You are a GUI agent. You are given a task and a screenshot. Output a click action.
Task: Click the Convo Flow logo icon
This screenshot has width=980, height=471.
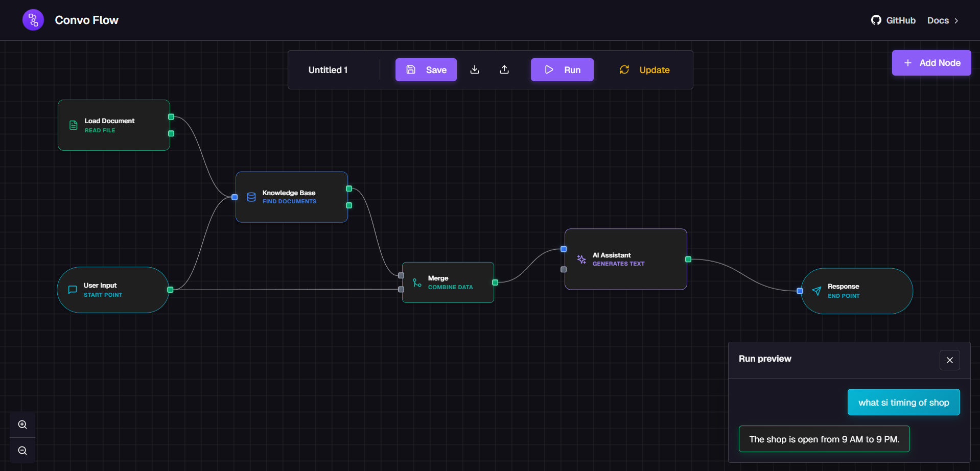(x=33, y=19)
